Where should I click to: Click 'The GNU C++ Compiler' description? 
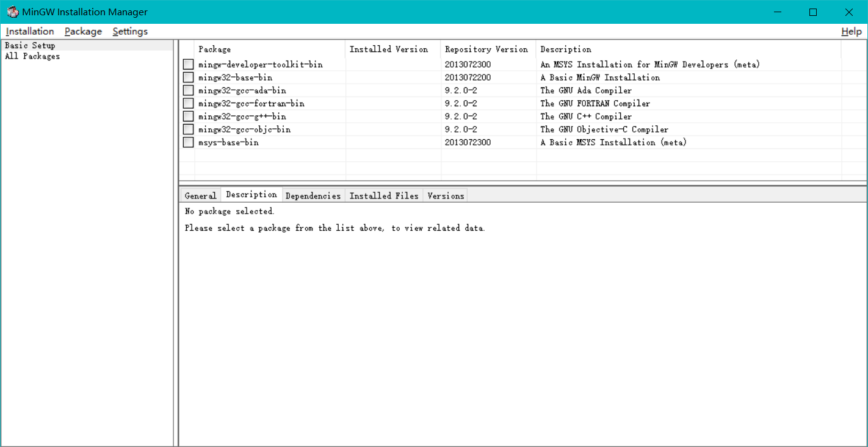[x=586, y=117]
